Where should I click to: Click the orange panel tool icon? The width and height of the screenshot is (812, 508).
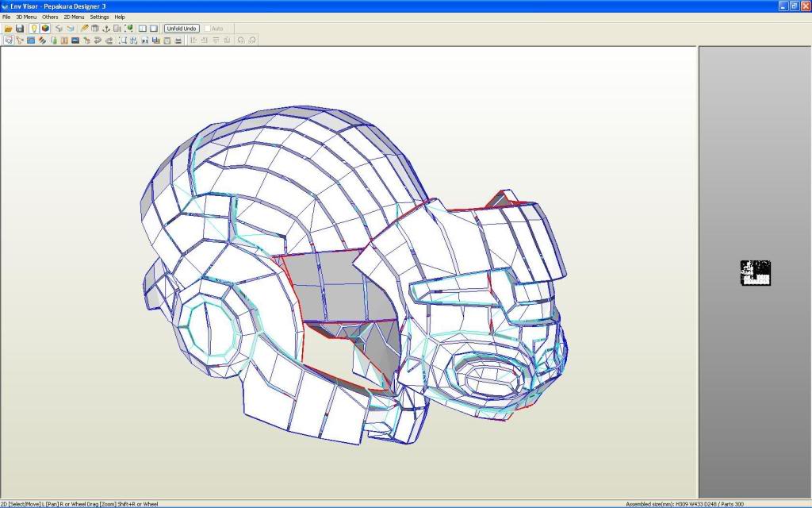tap(64, 40)
